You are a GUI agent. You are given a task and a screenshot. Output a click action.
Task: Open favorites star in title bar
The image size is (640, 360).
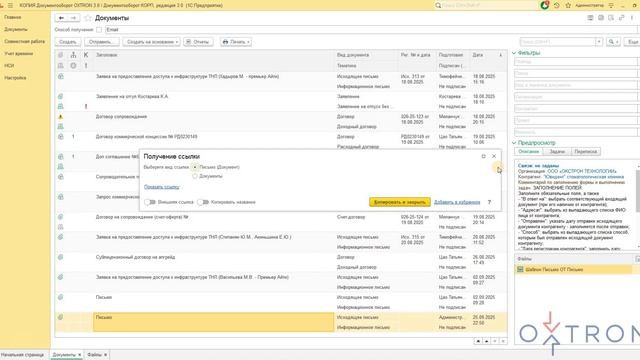coord(568,5)
